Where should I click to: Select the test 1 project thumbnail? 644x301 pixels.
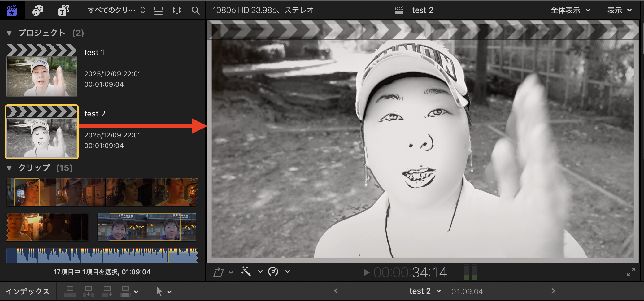(x=42, y=71)
